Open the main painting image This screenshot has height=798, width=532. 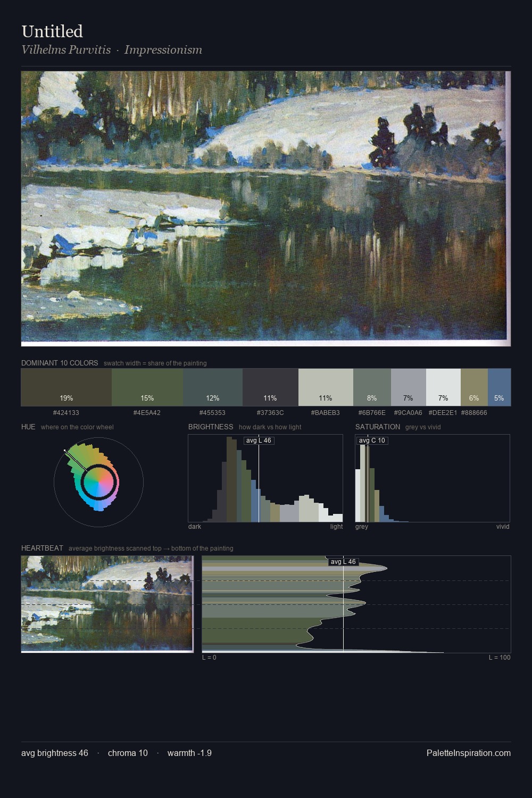pos(266,209)
